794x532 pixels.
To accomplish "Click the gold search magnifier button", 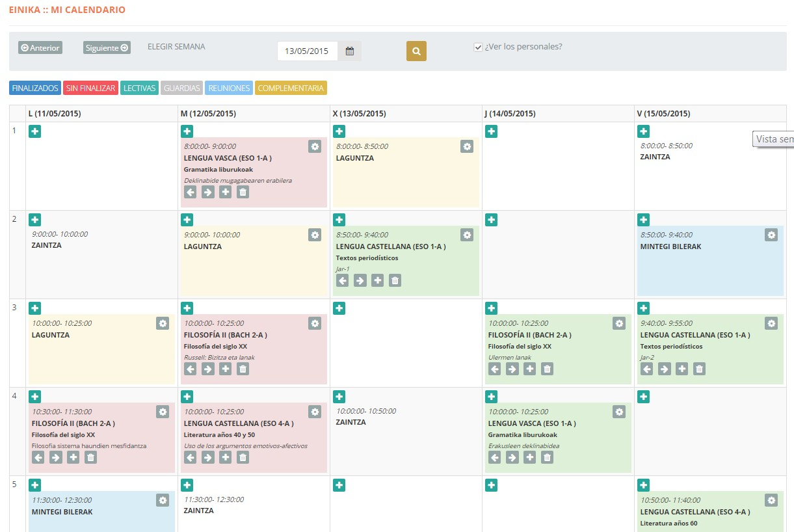I will 416,51.
